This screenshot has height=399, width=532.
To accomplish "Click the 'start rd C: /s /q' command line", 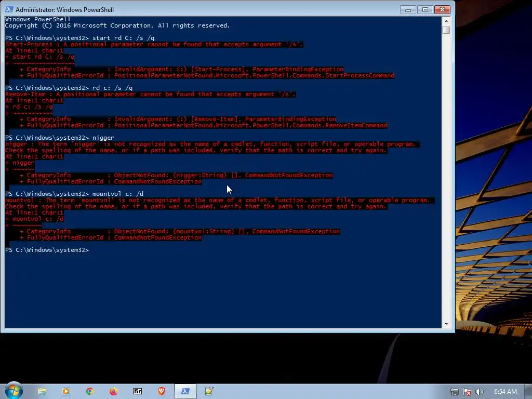I will (79, 38).
